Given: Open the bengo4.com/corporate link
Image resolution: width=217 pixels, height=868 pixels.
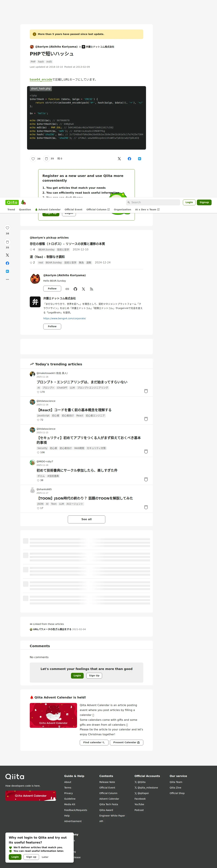Looking at the screenshot, I should point(64,318).
